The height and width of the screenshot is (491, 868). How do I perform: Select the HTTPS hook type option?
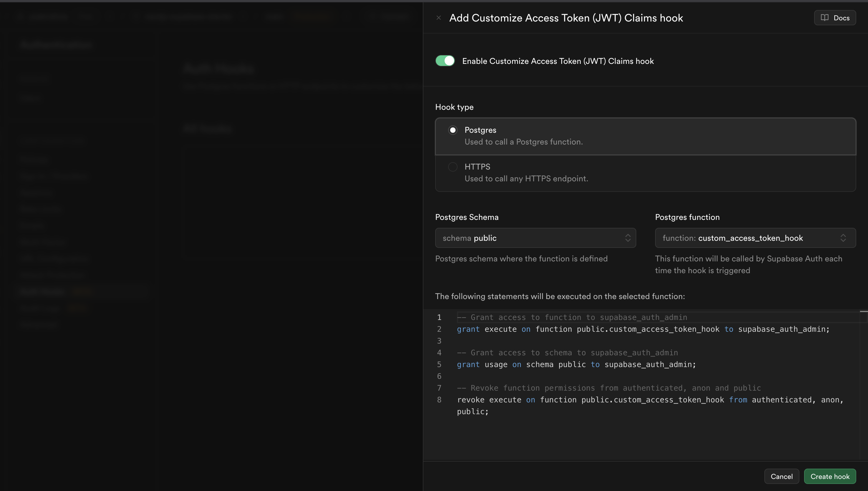click(453, 167)
